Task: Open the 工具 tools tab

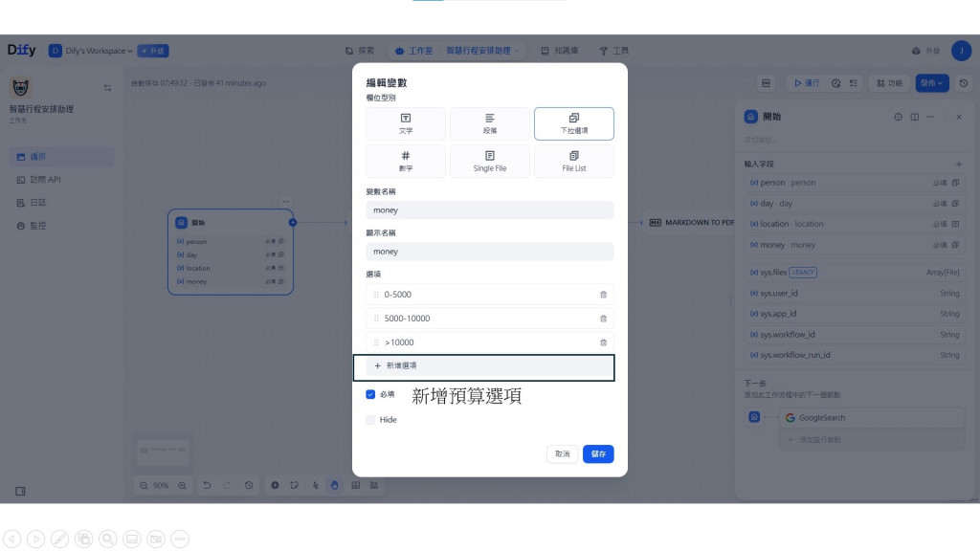Action: click(x=613, y=51)
